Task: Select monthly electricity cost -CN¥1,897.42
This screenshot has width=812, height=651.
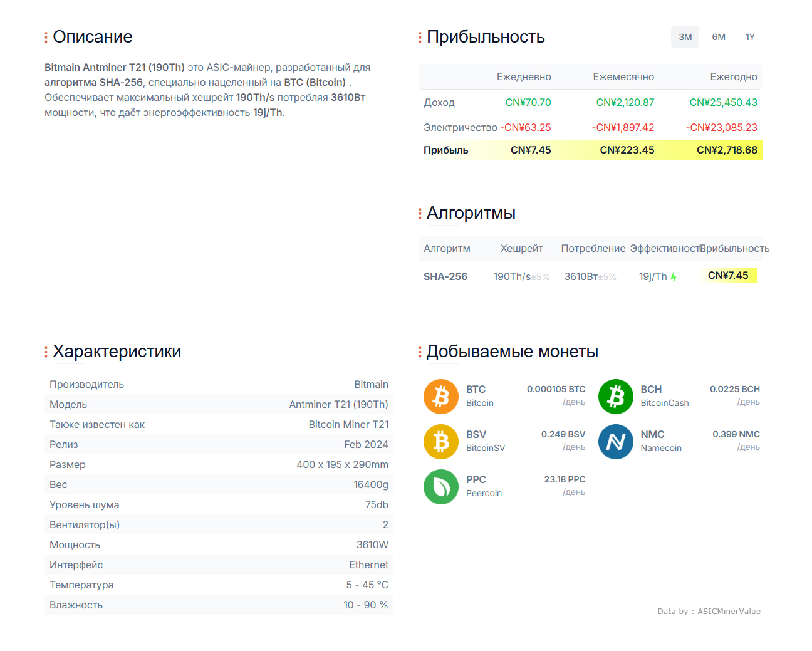Action: pyautogui.click(x=623, y=127)
